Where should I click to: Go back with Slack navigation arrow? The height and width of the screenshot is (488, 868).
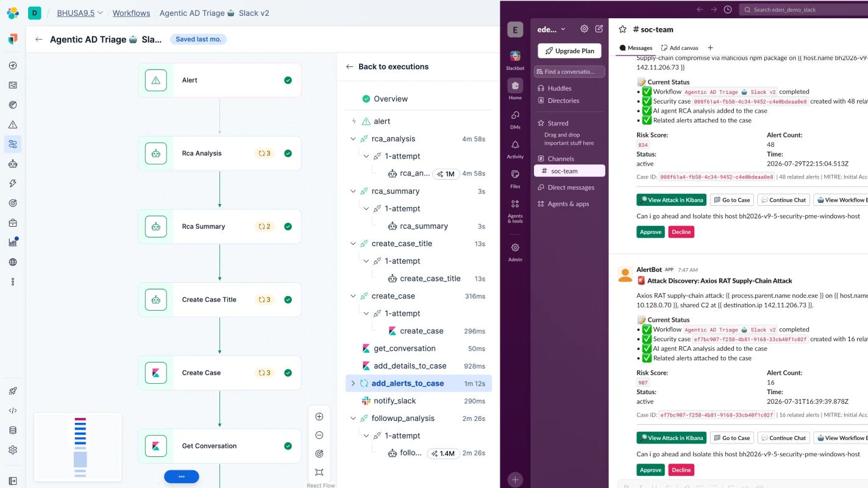click(x=700, y=9)
